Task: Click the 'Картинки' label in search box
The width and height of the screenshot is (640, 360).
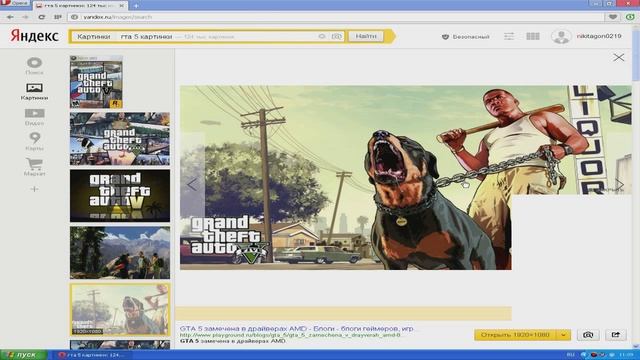Action: (x=93, y=36)
